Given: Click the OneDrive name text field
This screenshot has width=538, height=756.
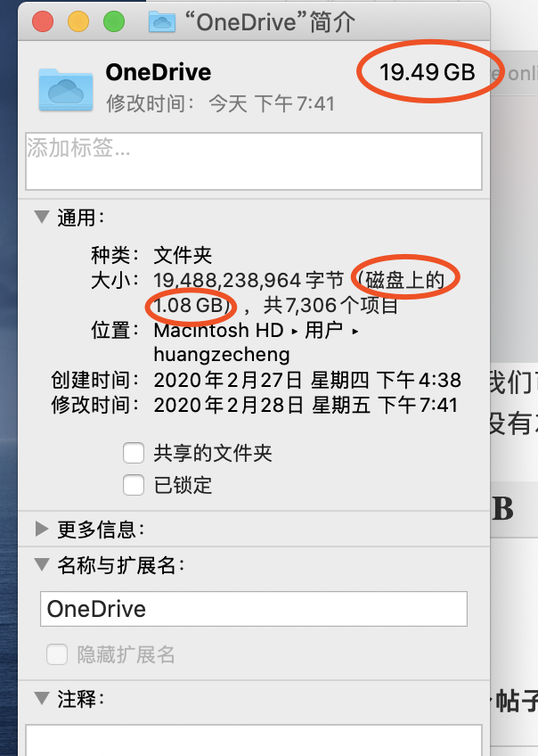Looking at the screenshot, I should click(253, 610).
